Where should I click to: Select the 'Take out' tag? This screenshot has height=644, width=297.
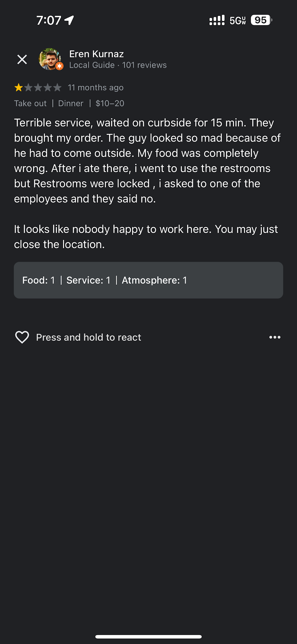tap(30, 103)
